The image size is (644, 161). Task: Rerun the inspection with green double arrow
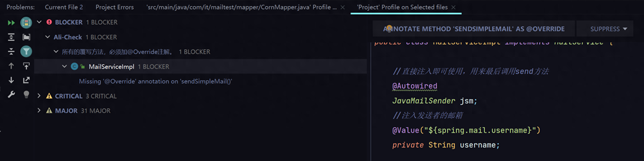(11, 23)
